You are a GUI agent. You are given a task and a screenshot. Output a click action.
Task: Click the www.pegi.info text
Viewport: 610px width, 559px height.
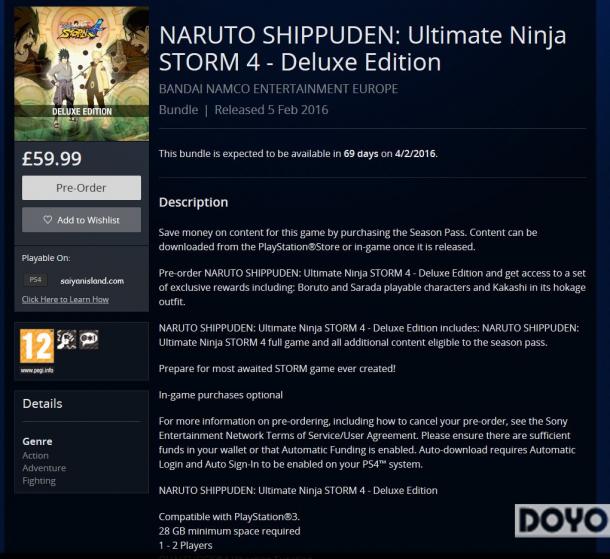37,370
